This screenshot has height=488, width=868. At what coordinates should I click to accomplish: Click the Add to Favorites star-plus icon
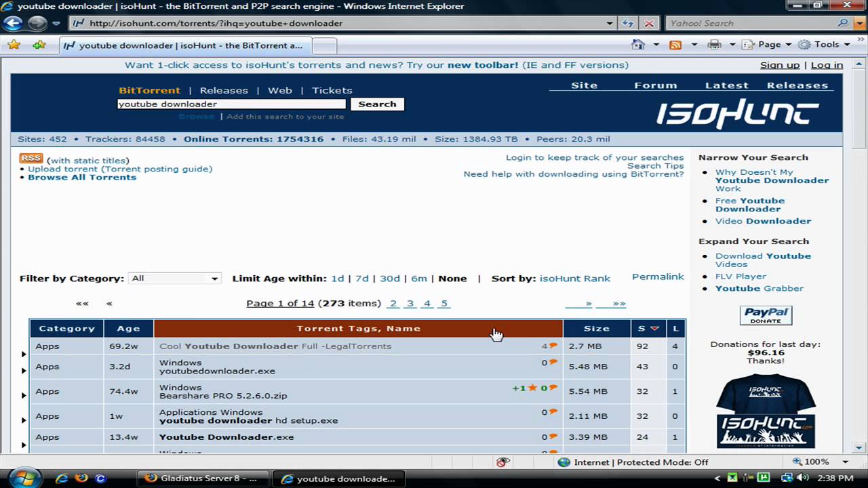tap(39, 45)
